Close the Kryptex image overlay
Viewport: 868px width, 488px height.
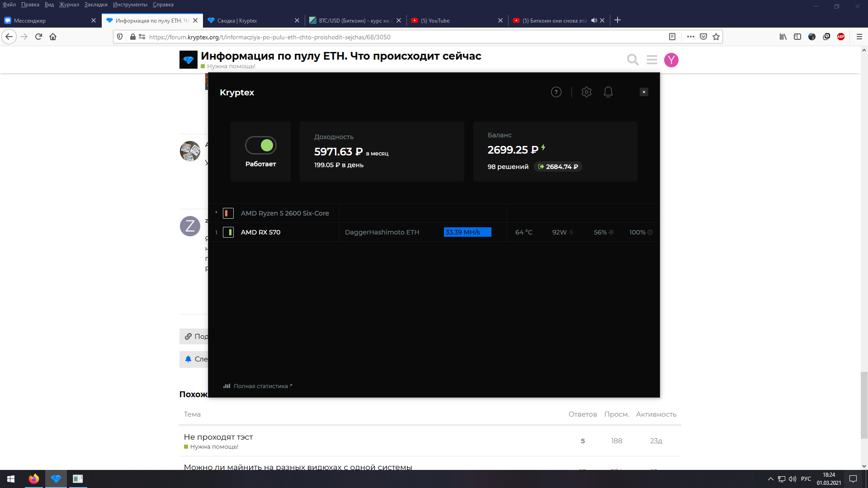click(644, 92)
